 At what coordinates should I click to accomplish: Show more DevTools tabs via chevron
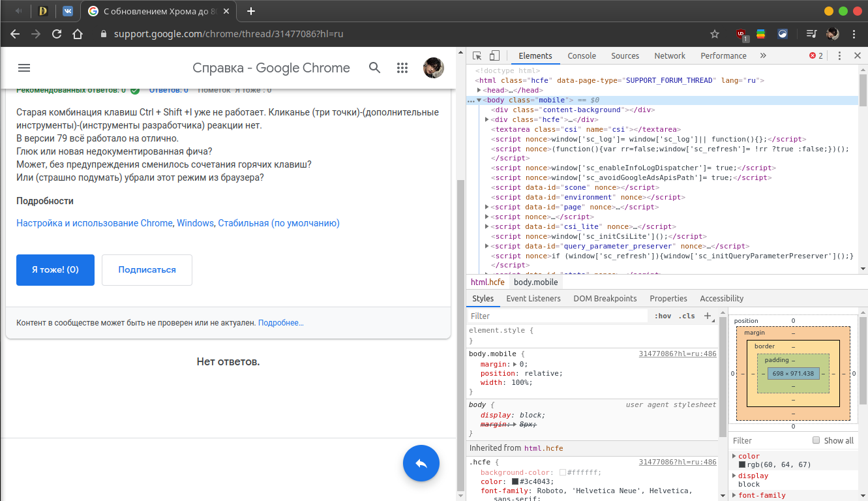coord(763,56)
